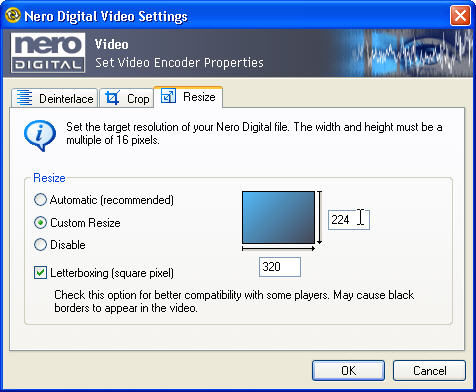Image resolution: width=476 pixels, height=392 pixels.
Task: Switch to the Deinterlace tab
Action: coord(54,98)
